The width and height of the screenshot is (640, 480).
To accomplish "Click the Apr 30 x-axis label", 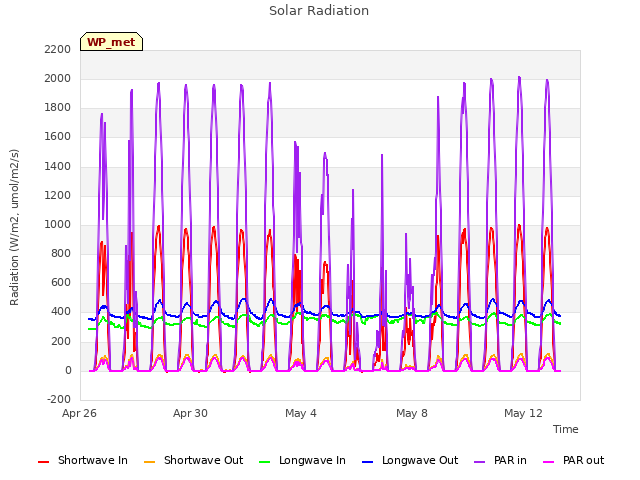I will coord(190,413).
